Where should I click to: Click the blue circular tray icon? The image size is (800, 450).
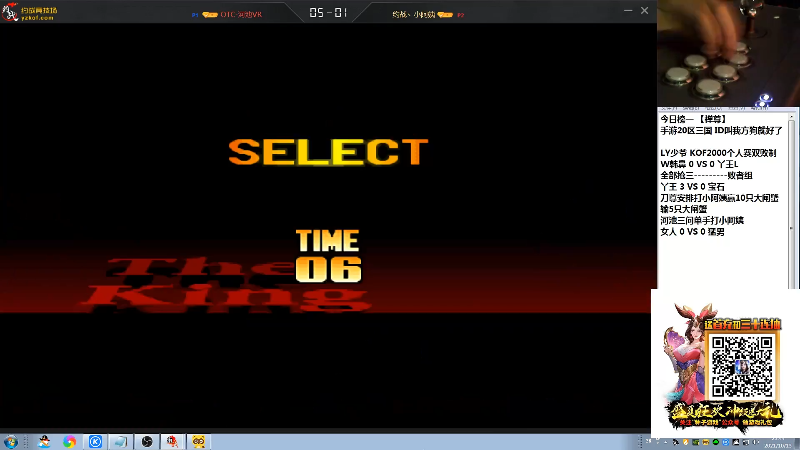click(x=726, y=442)
